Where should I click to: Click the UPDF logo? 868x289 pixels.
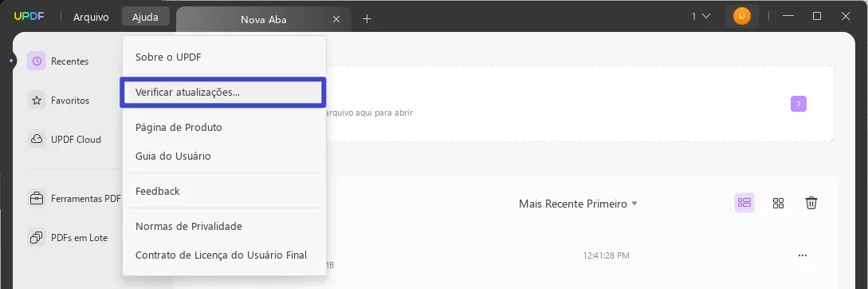(x=29, y=17)
